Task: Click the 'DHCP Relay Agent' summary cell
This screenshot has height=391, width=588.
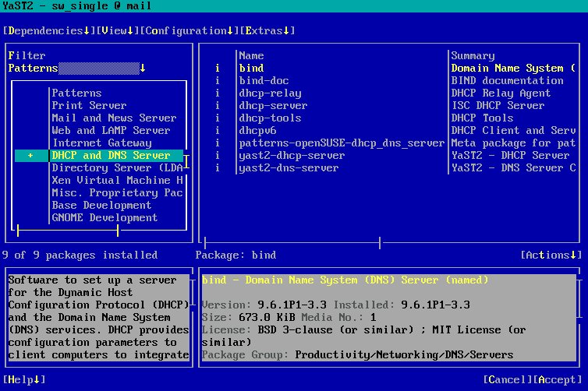Action: coord(501,93)
